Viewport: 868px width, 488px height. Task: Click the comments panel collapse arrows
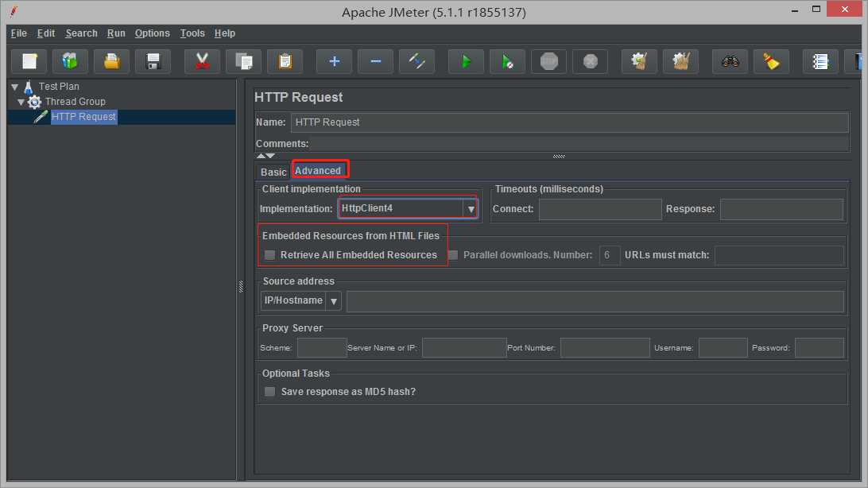click(x=265, y=156)
